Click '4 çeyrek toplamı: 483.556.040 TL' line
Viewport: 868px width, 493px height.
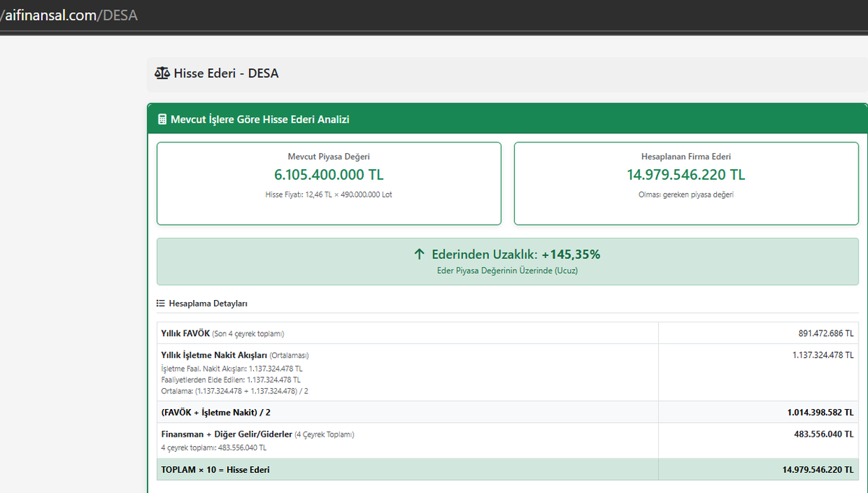[213, 447]
